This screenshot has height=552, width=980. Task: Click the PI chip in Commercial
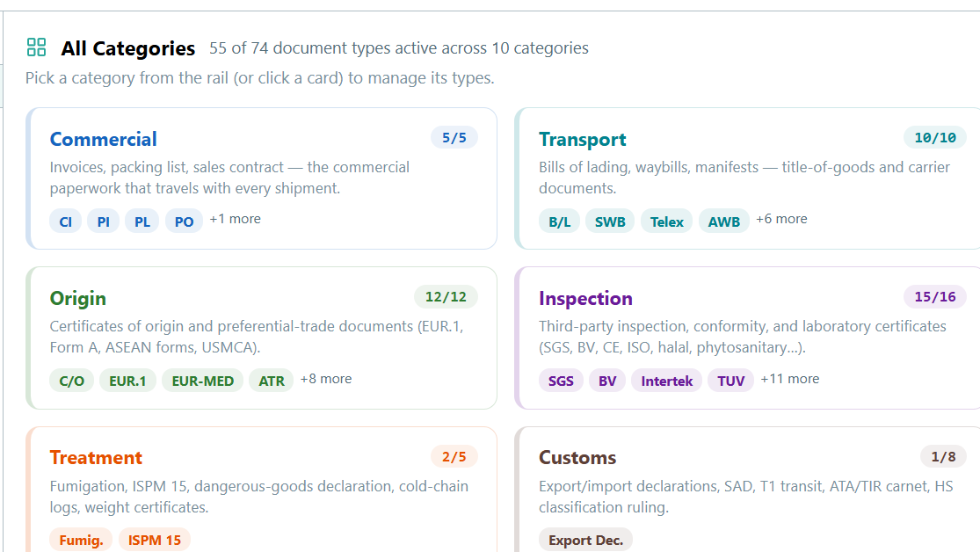coord(104,222)
